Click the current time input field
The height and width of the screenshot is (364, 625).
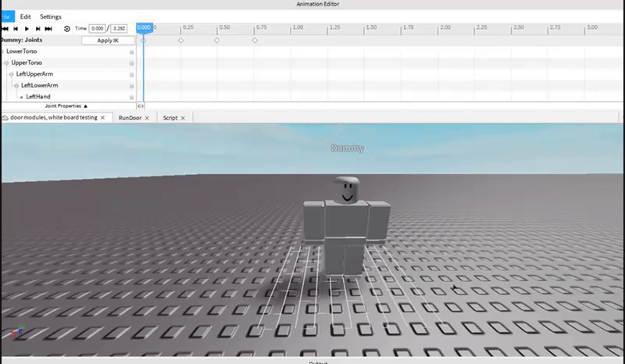pyautogui.click(x=97, y=28)
